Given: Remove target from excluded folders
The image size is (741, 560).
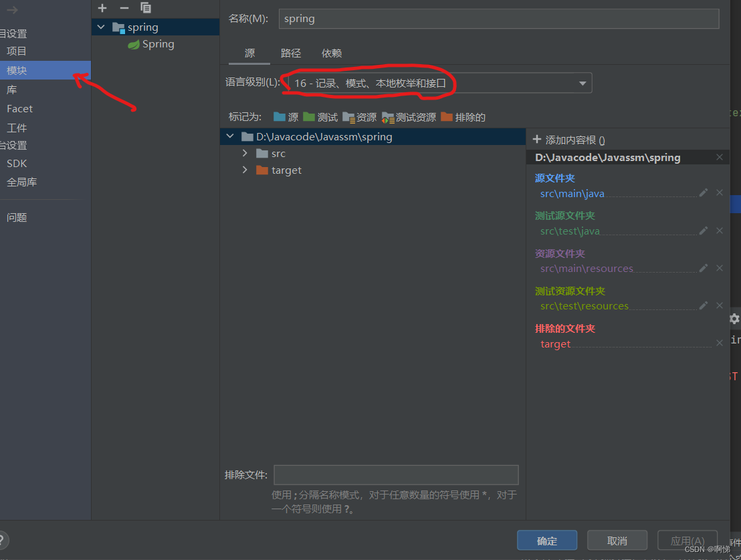Looking at the screenshot, I should click(x=719, y=343).
